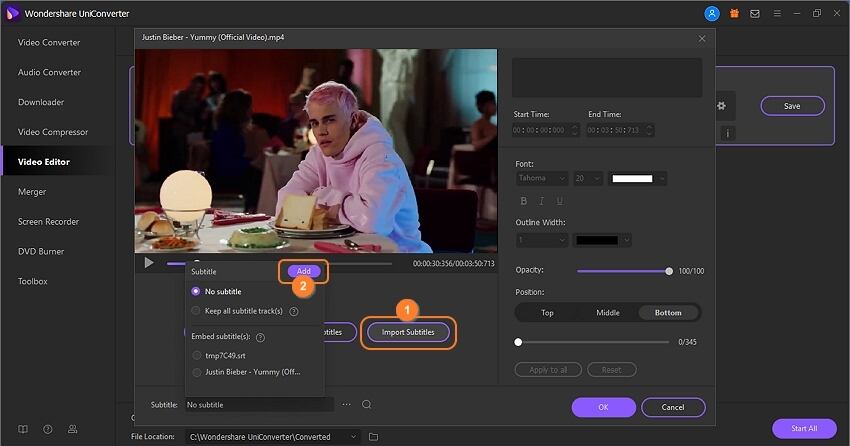This screenshot has width=850, height=446.
Task: Open the help question mark icon at bottom left
Action: coord(48,429)
